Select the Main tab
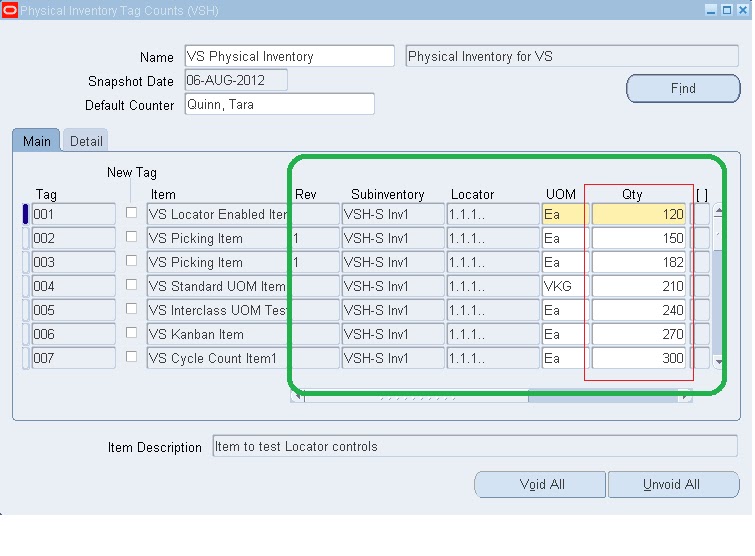This screenshot has width=755, height=556. (37, 141)
